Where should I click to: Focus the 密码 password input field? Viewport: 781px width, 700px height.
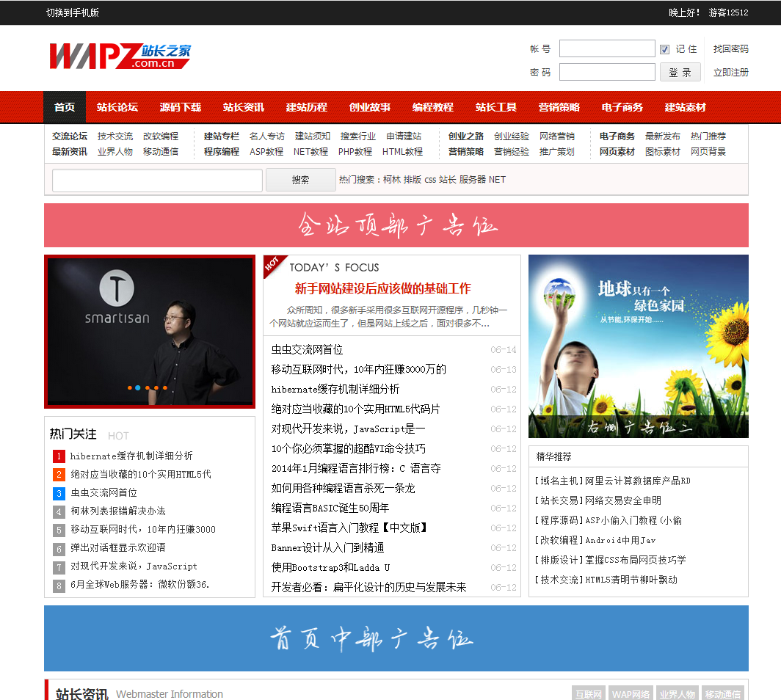606,72
